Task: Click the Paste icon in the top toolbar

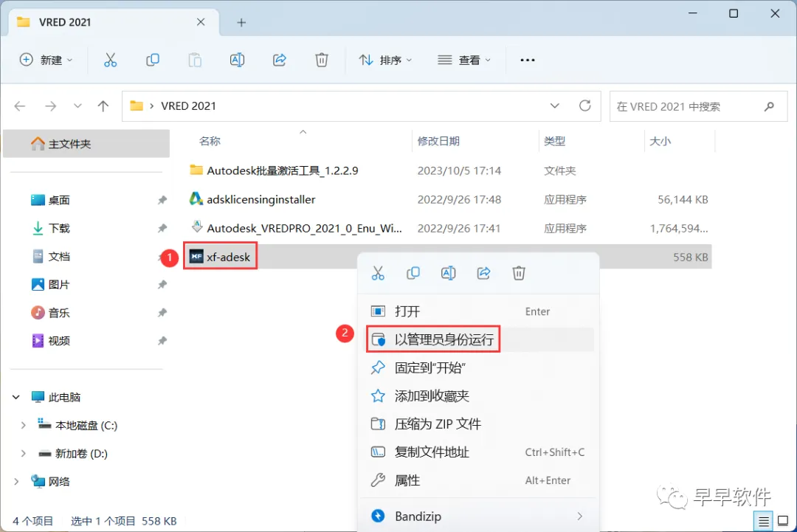Action: click(195, 60)
